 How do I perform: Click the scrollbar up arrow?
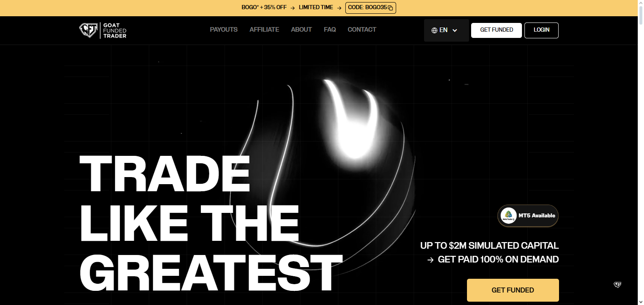point(640,3)
